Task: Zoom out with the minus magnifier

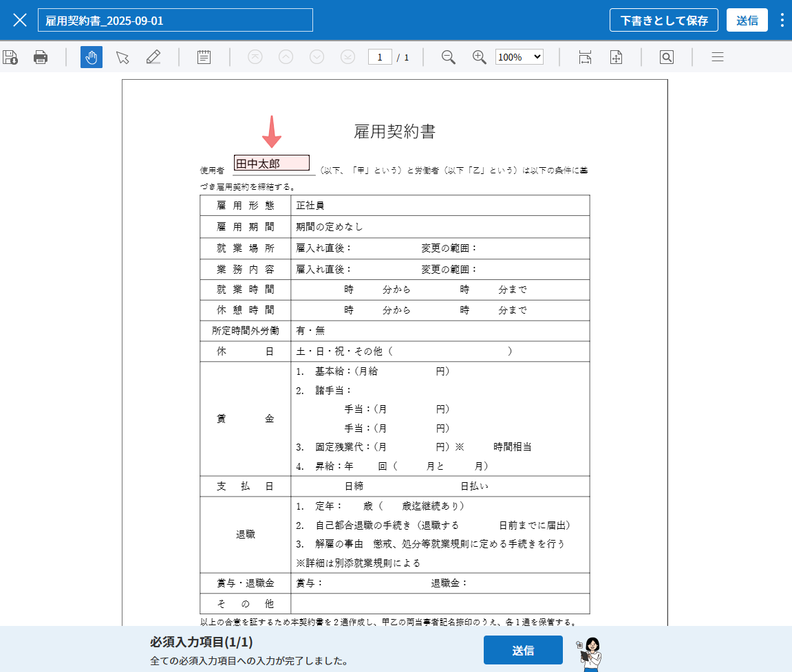Action: point(449,57)
